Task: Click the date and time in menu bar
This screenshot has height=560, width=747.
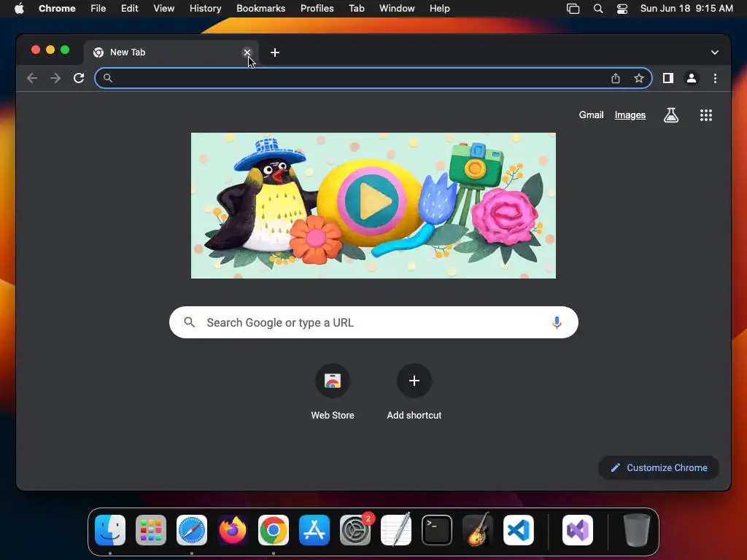Action: coord(686,9)
